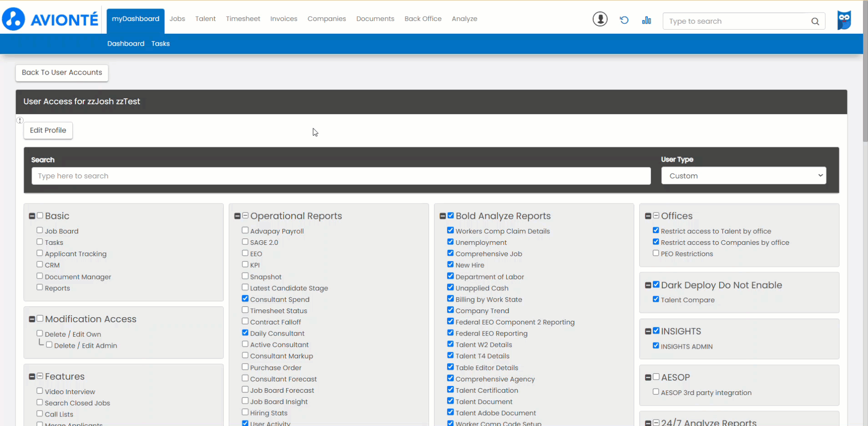
Task: Uncheck the INSIGHTS ADMIN checkbox
Action: (x=656, y=345)
